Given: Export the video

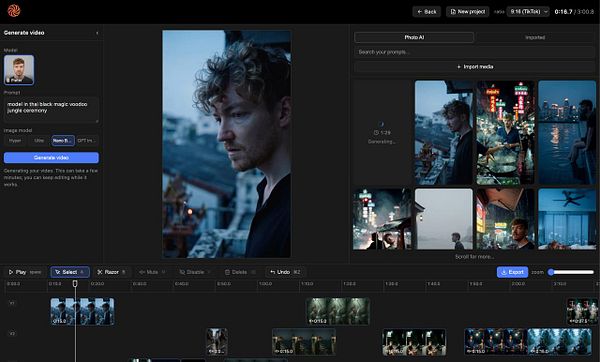Looking at the screenshot, I should click(512, 272).
